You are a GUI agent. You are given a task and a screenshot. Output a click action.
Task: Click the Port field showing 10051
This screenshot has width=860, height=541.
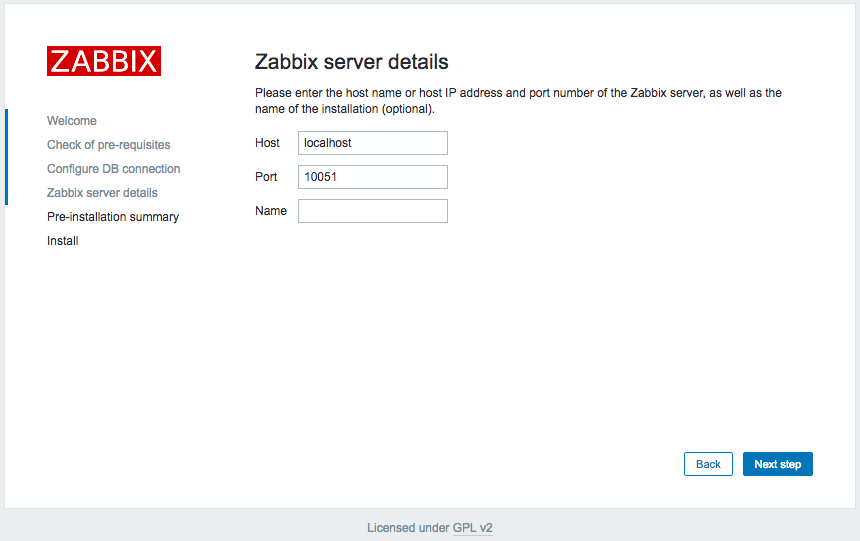373,177
